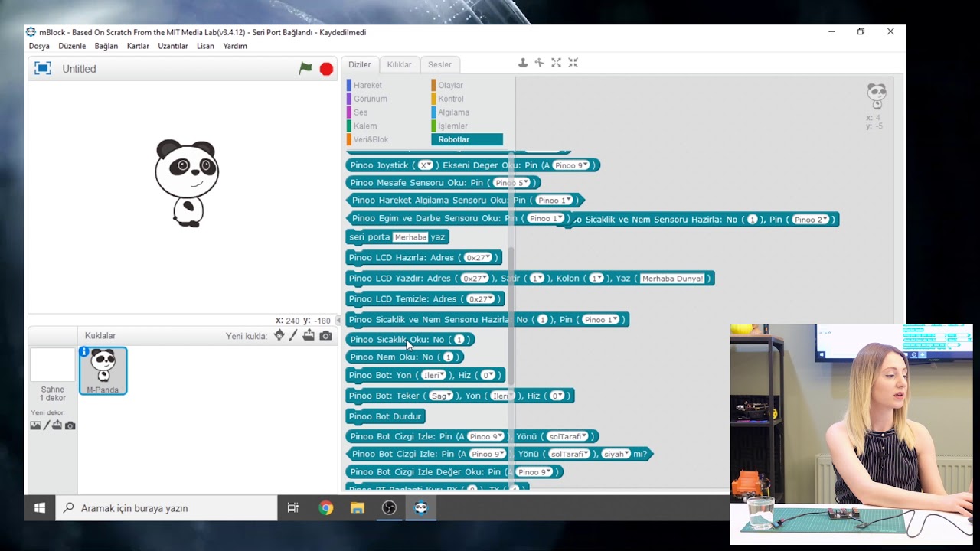Screen dimensions: 980x551
Task: Select the Delete scissors tool
Action: click(x=539, y=63)
